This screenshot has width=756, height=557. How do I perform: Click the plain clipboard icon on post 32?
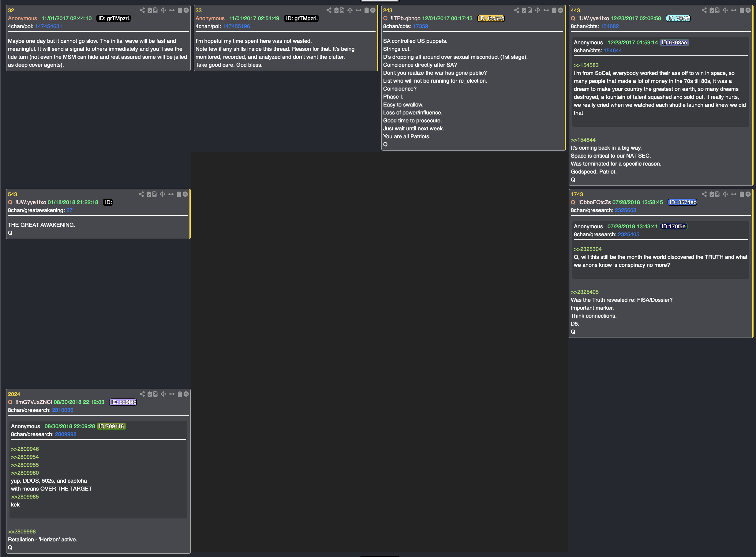pos(180,10)
